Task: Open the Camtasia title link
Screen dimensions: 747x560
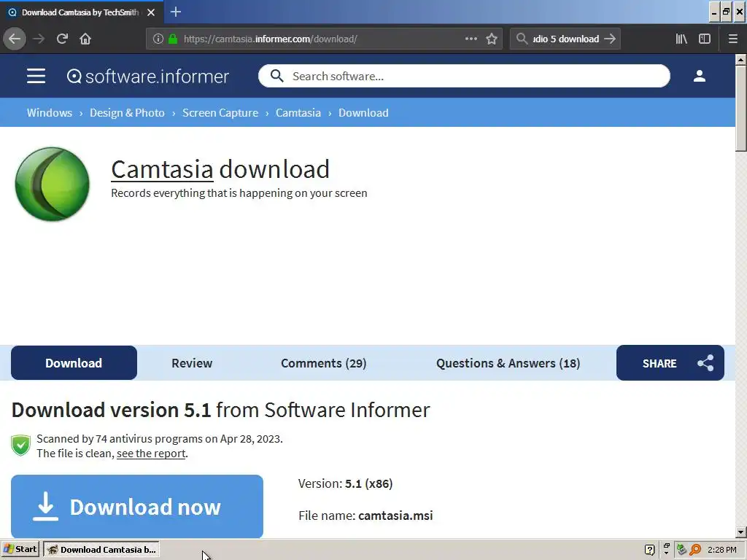Action: pos(162,169)
